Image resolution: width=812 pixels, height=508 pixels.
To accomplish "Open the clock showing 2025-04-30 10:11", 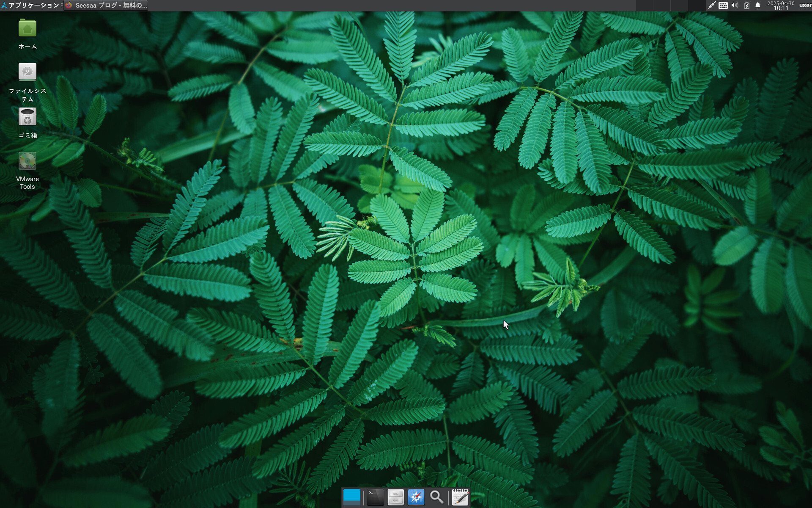I will coord(781,6).
